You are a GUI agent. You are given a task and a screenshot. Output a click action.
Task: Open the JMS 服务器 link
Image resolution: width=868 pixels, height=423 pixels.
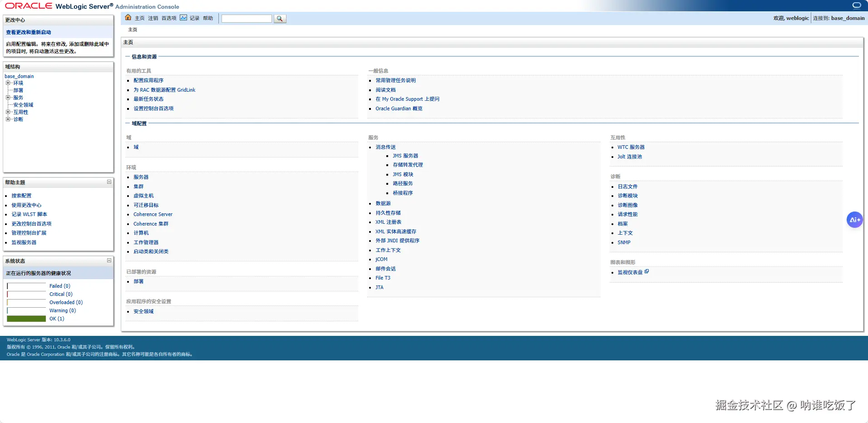coord(405,156)
